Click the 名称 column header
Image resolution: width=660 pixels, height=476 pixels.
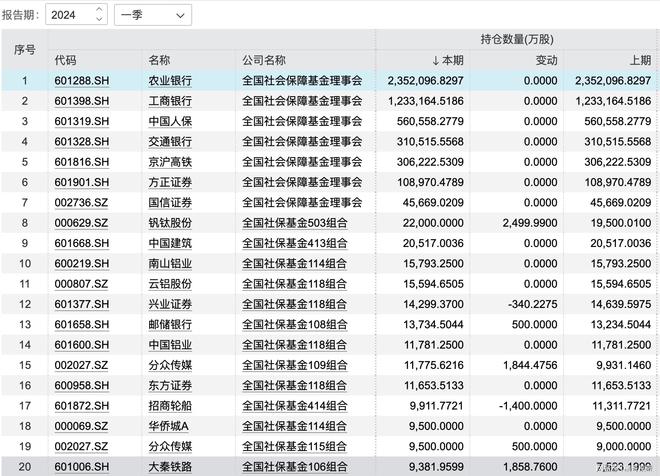point(159,61)
